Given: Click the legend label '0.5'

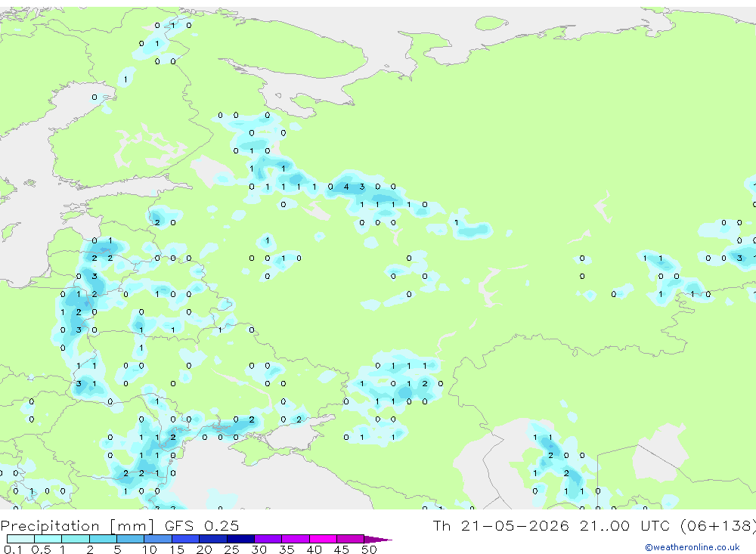Looking at the screenshot, I should click(41, 549).
